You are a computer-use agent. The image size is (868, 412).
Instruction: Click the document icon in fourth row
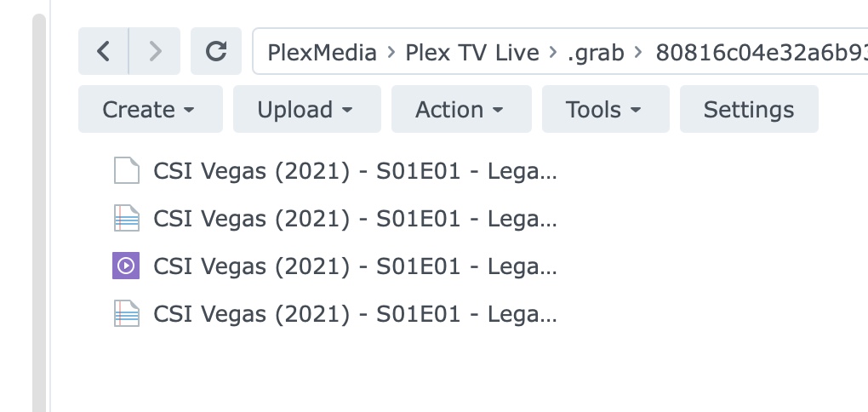126,314
